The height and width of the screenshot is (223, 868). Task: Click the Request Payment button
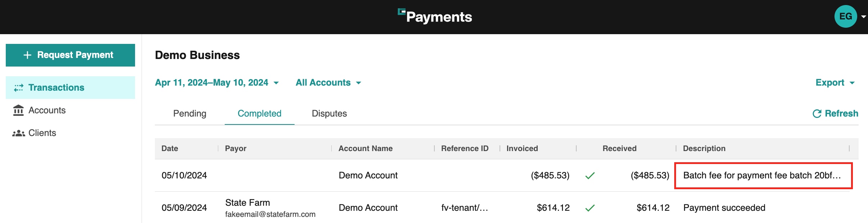pyautogui.click(x=70, y=55)
